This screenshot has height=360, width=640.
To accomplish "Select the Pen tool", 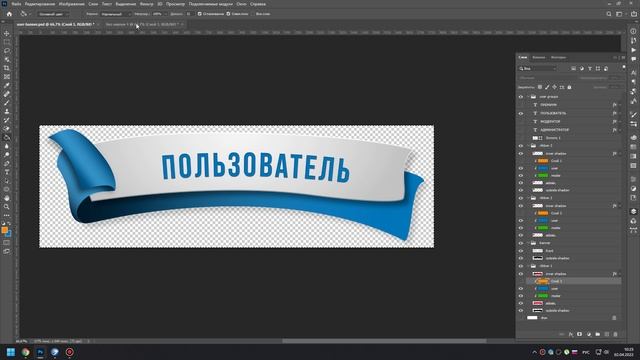I will (x=7, y=163).
